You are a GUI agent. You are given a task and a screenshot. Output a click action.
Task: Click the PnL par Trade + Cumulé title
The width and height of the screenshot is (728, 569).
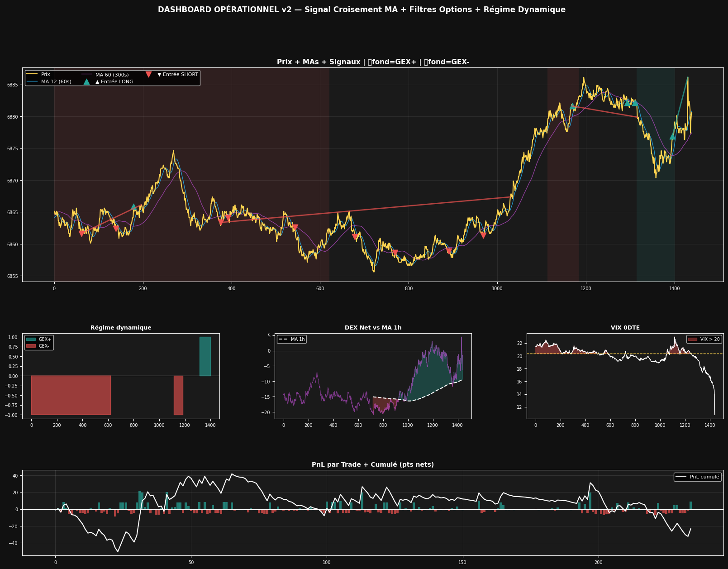tap(373, 464)
